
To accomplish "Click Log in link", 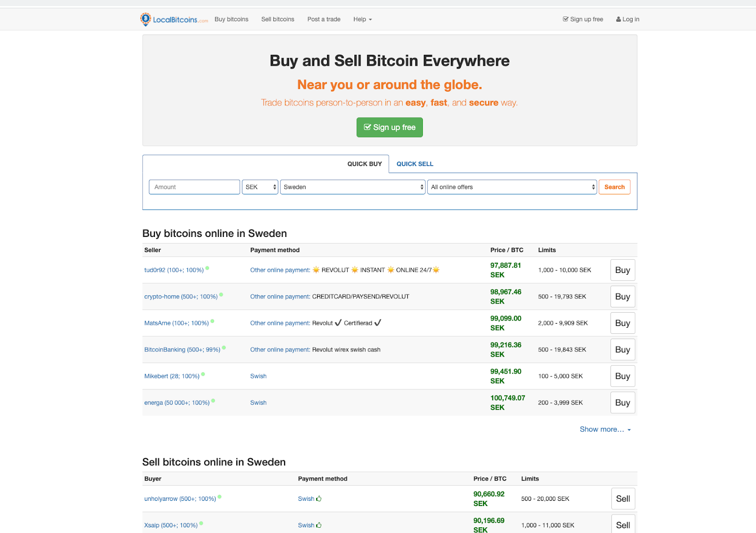I will [x=627, y=19].
